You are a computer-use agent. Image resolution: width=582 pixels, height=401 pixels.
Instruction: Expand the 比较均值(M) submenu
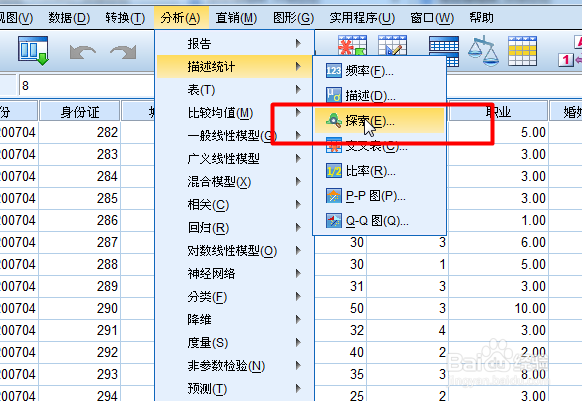pos(235,113)
